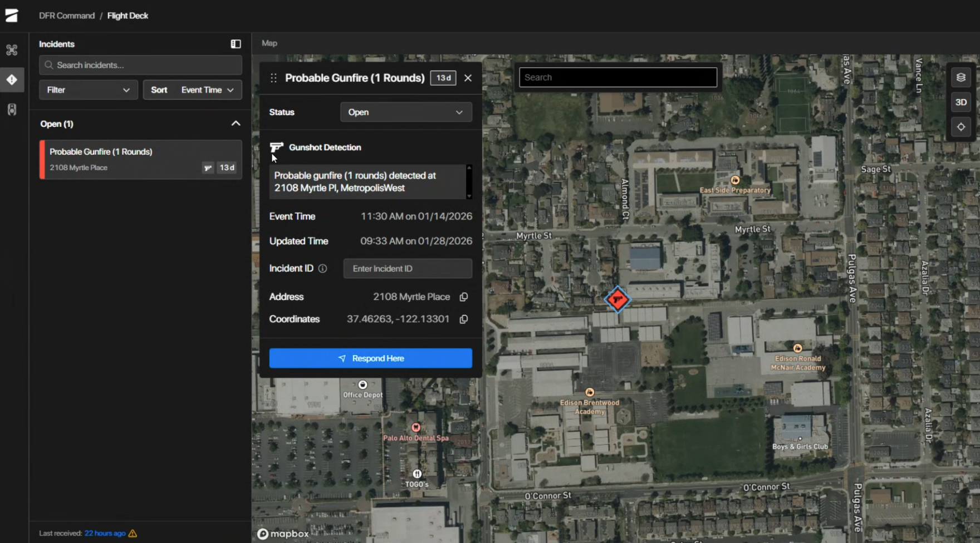Grab the detail panel drag handle
This screenshot has width=980, height=543.
(273, 78)
